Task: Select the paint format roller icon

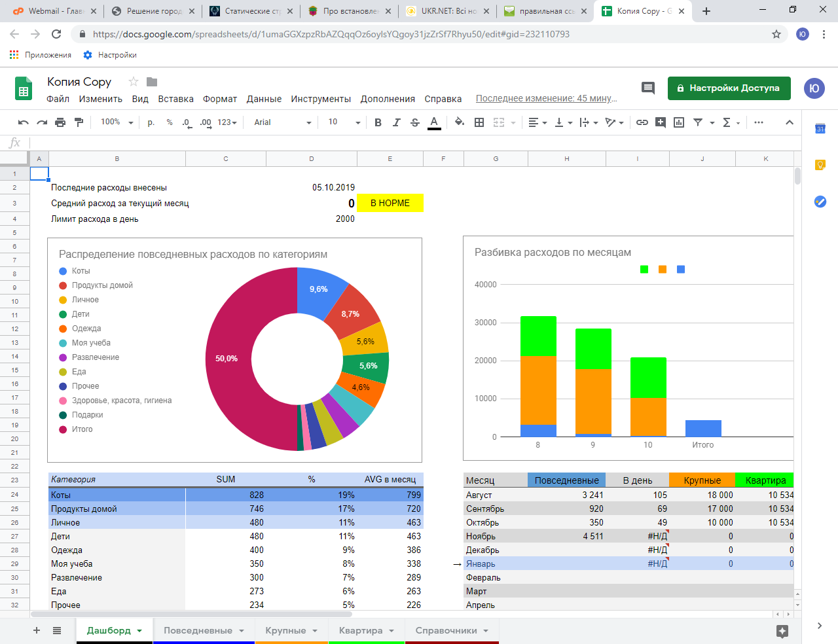Action: click(79, 122)
